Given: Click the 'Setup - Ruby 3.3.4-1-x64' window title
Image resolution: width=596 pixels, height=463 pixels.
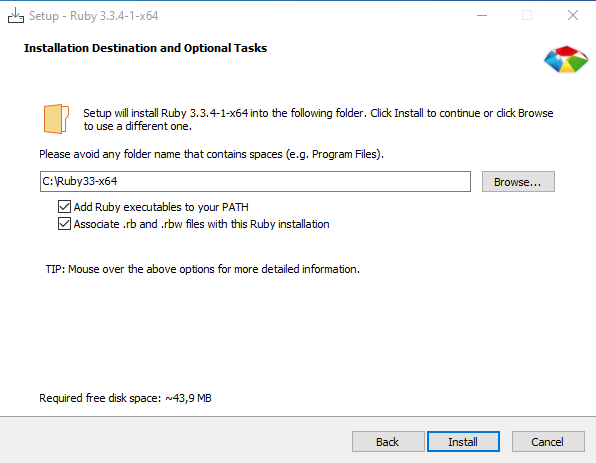Looking at the screenshot, I should click(94, 16).
